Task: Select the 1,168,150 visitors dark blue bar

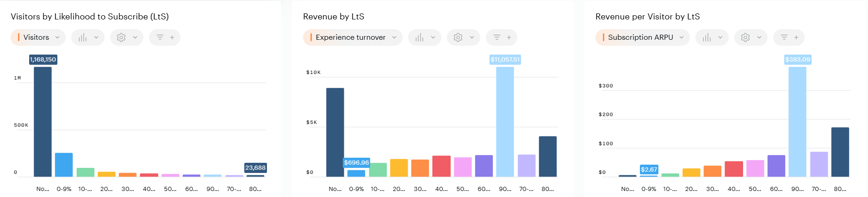Action: tap(43, 122)
